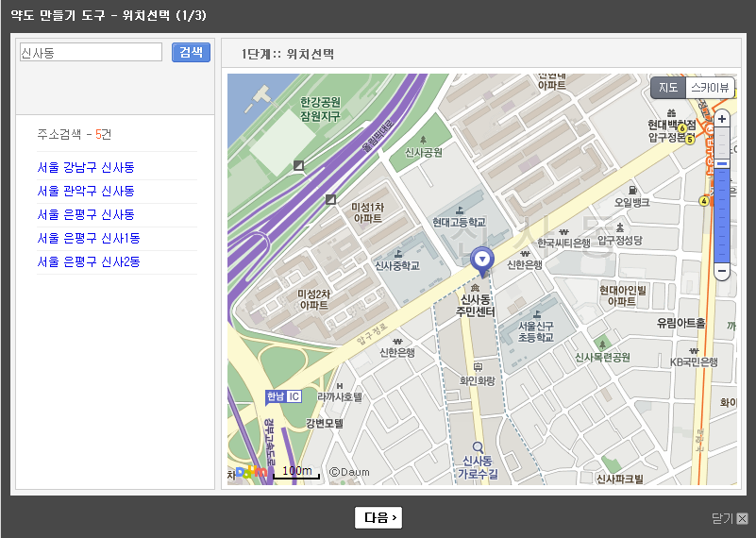Select 서울 강남구 신사동 result
Screen dimensions: 756x538
pos(86,167)
